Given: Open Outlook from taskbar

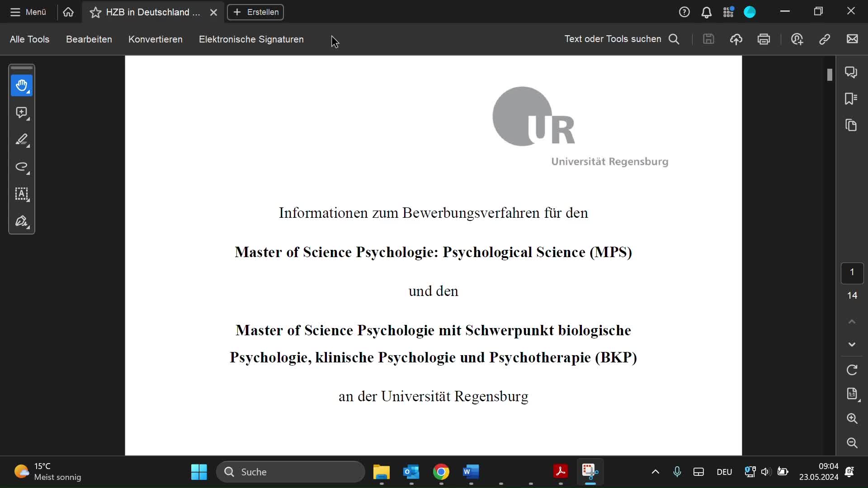Looking at the screenshot, I should click(x=411, y=472).
